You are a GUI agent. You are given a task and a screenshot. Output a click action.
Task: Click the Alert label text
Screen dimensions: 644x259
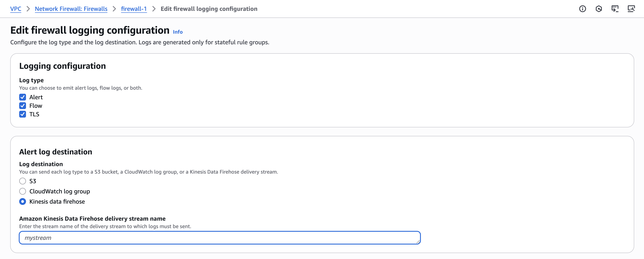(36, 97)
